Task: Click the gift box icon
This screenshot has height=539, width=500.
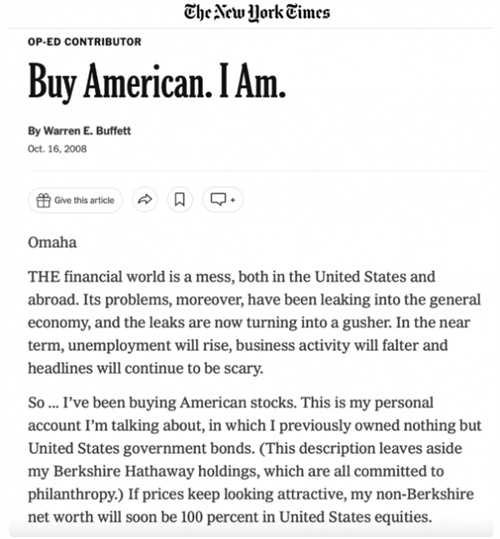Action: click(x=44, y=200)
